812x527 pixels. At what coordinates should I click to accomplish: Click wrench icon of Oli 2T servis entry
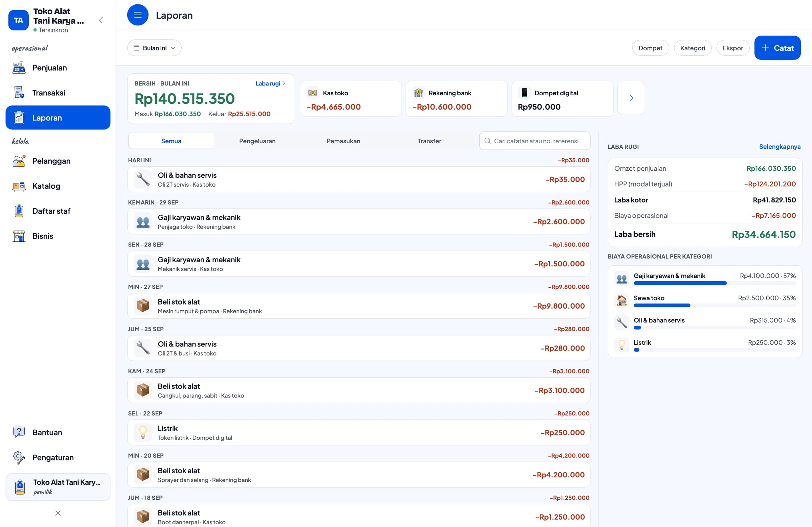click(143, 179)
